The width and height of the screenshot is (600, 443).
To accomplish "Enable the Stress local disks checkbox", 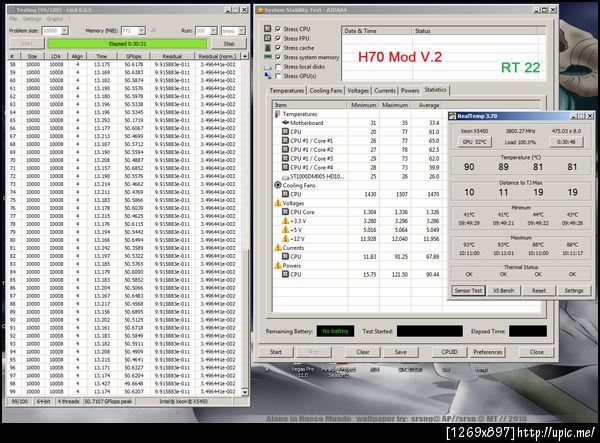I will [278, 67].
